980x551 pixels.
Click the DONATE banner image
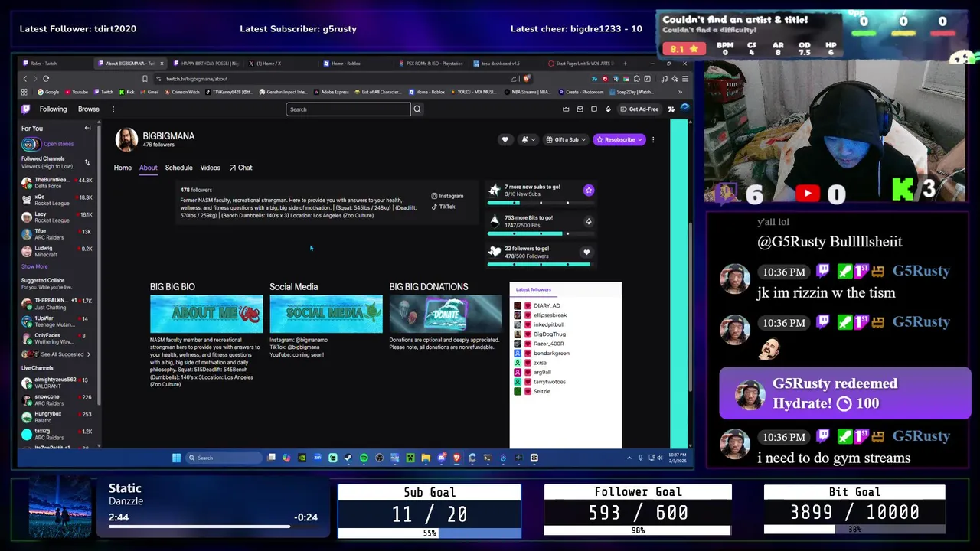446,314
